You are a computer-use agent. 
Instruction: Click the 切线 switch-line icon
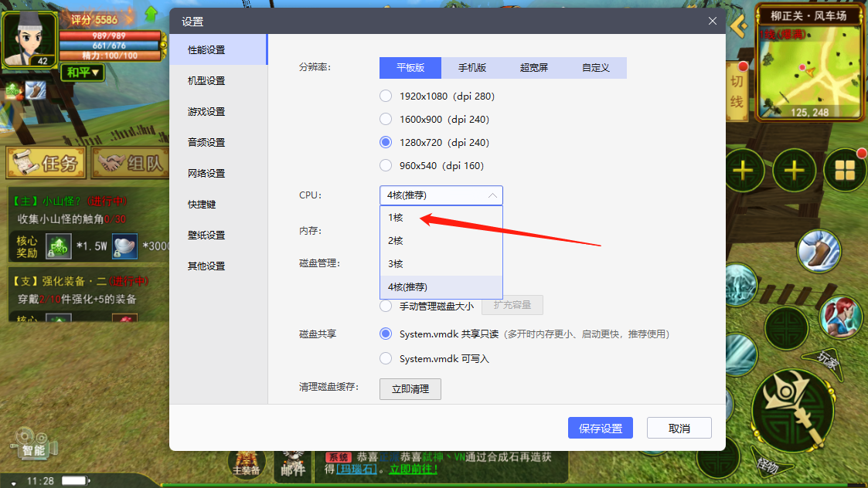(x=737, y=91)
